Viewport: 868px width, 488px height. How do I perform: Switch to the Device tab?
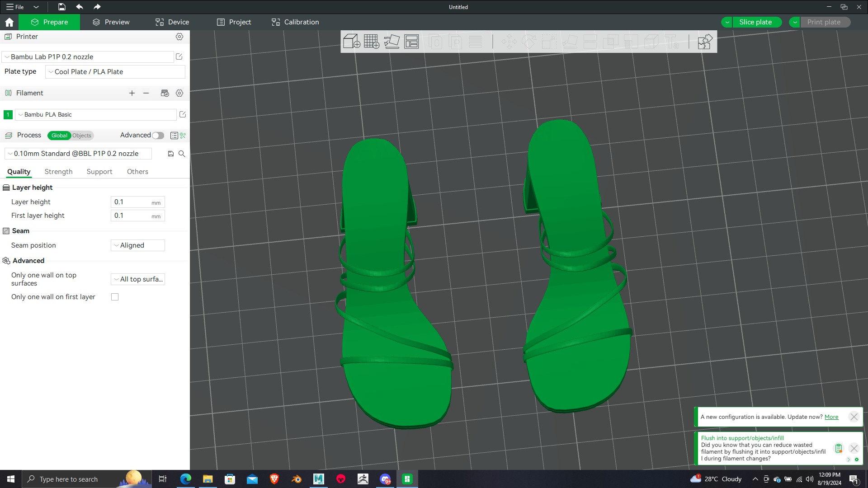tap(172, 22)
